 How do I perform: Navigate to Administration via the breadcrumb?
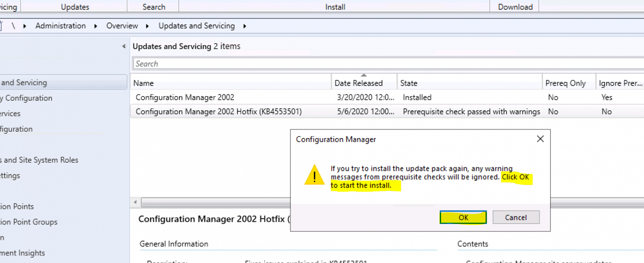coord(60,26)
